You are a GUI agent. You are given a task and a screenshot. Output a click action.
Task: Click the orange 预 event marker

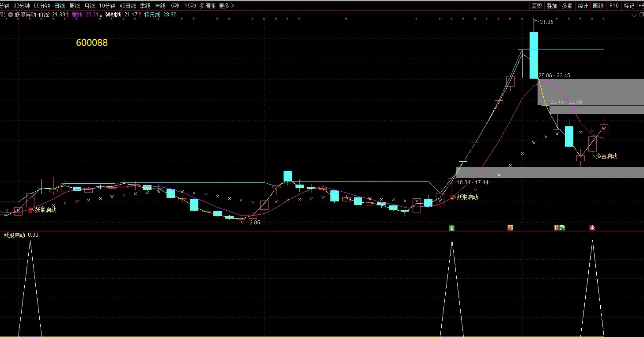pyautogui.click(x=510, y=228)
